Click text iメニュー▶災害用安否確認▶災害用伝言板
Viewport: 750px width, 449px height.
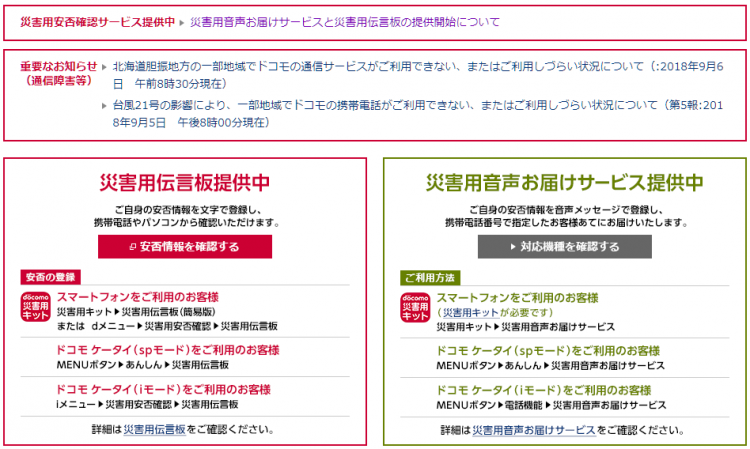[x=147, y=405]
